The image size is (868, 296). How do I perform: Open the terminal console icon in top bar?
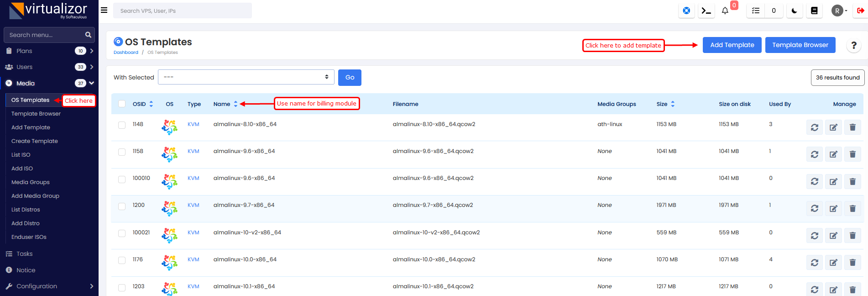(x=706, y=11)
